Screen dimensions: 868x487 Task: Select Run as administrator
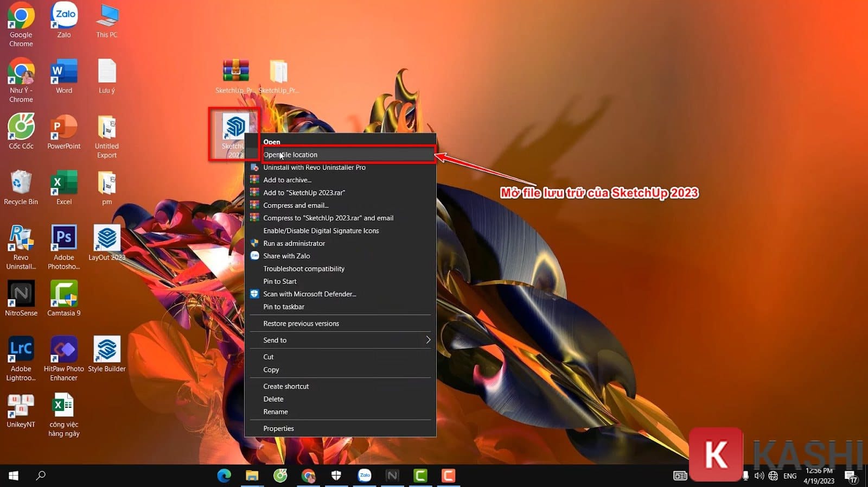(x=294, y=243)
